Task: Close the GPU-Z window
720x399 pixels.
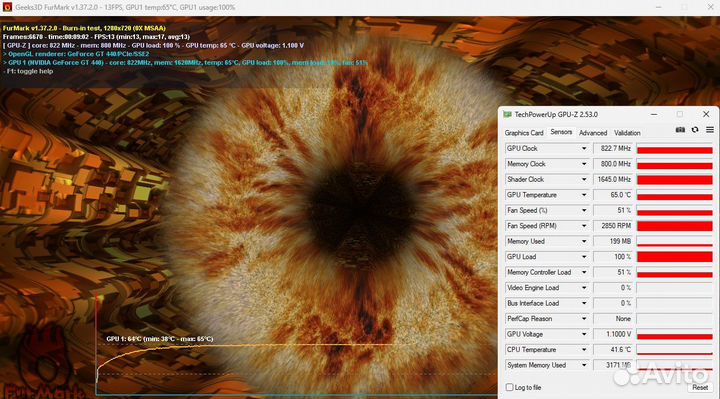Action: coord(706,114)
